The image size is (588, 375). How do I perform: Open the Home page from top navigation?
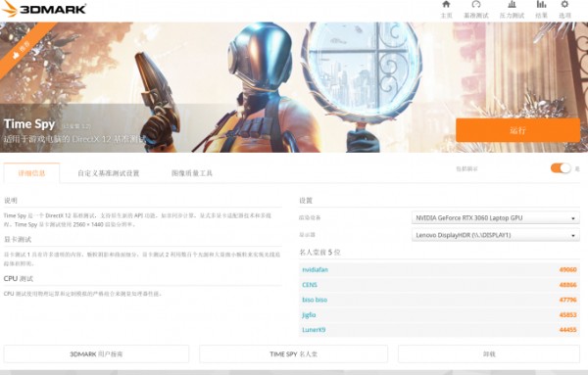coord(446,10)
